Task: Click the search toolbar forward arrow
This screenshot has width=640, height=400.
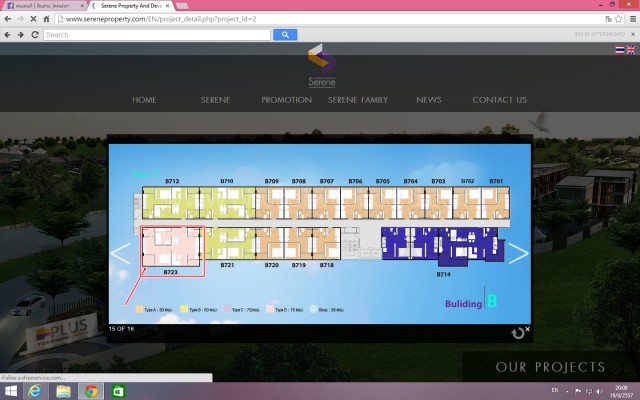Action: (20, 35)
